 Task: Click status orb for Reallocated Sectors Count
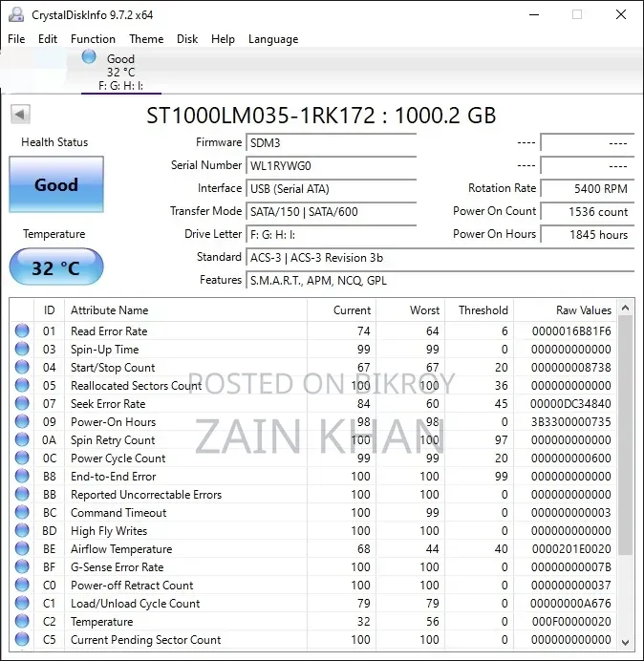coord(22,385)
